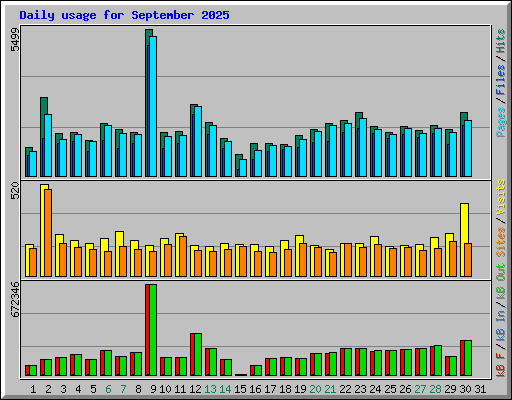This screenshot has height=400, width=512.
Task: Click the 5499 hits axis value
Action: coord(15,40)
